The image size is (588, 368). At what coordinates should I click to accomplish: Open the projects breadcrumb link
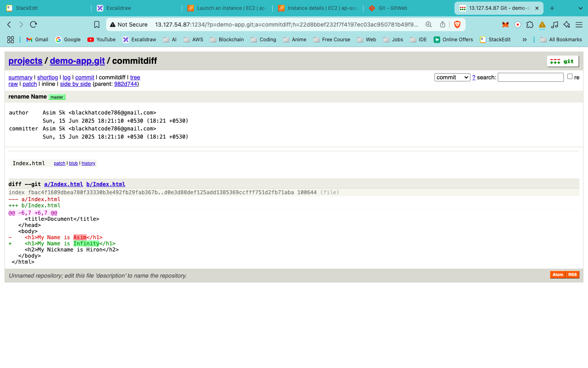pyautogui.click(x=25, y=61)
